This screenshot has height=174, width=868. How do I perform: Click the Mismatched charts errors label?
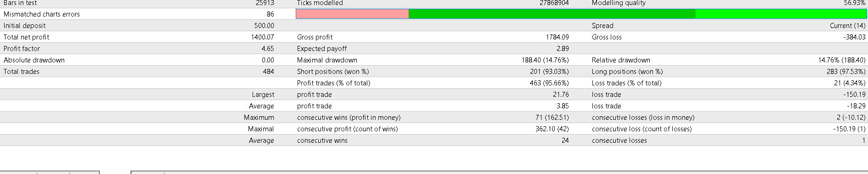42,14
